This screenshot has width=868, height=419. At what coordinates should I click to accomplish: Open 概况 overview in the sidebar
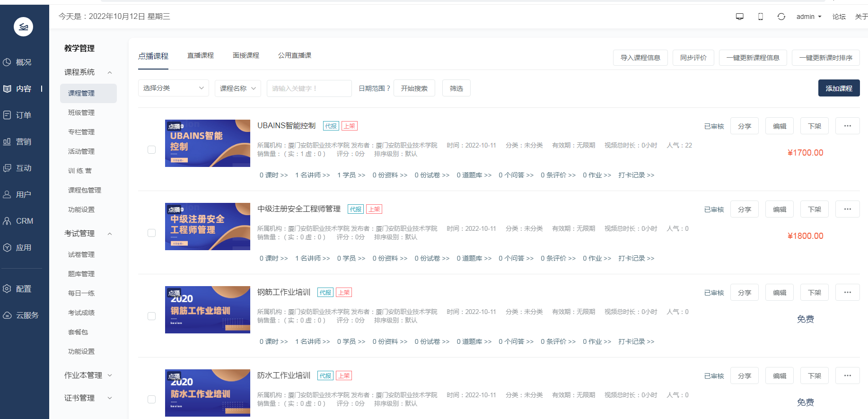click(23, 62)
